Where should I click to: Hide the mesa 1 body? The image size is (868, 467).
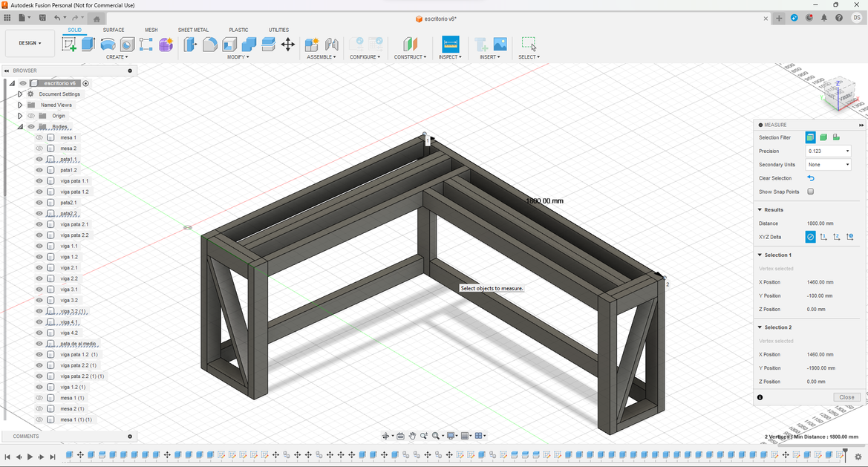pos(39,137)
